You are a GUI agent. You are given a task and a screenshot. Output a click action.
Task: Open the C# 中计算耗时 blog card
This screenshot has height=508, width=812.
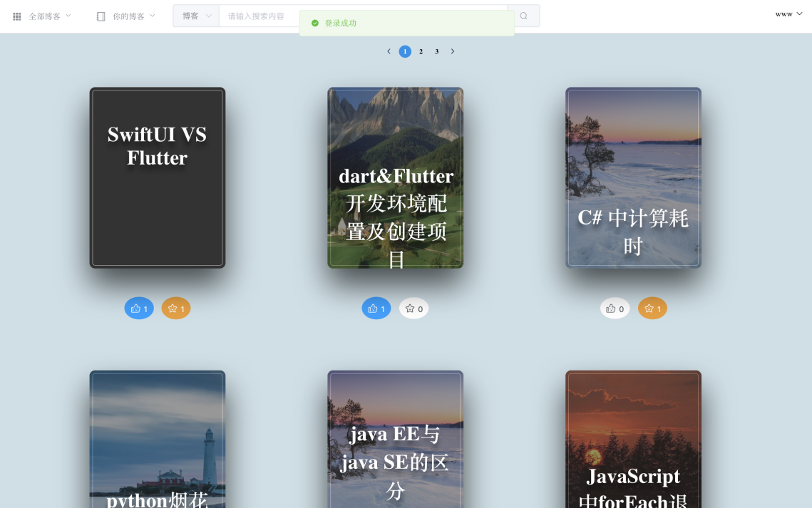click(633, 177)
